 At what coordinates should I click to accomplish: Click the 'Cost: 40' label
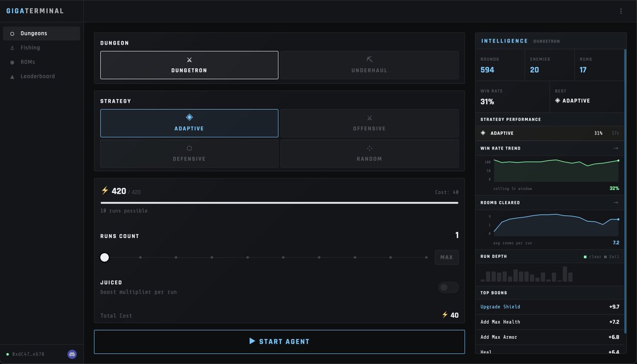(446, 192)
